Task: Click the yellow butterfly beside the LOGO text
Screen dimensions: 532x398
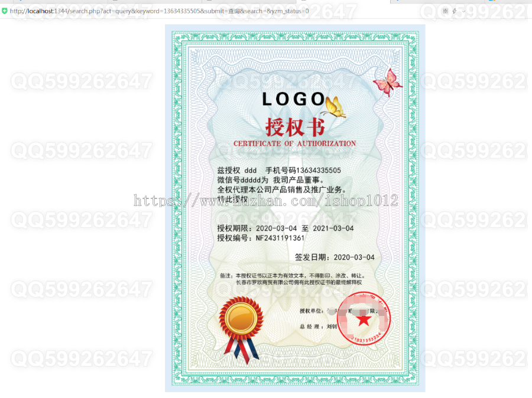Action: 334,106
